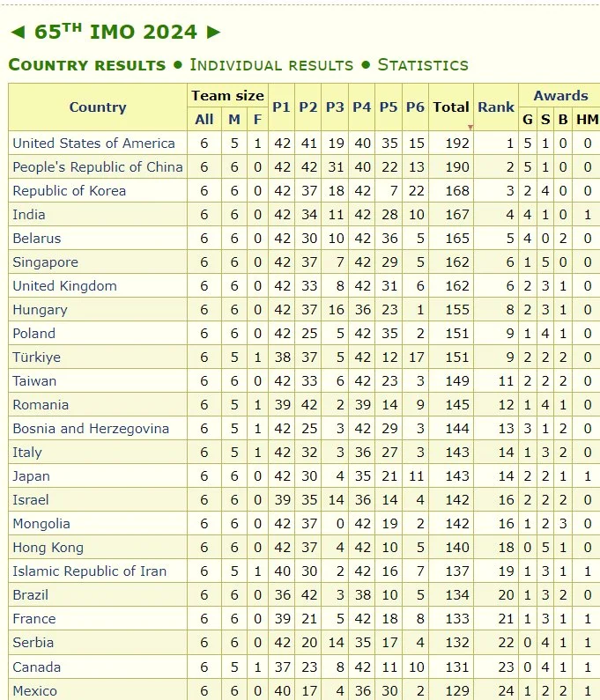Image resolution: width=600 pixels, height=700 pixels.
Task: Sort by Total column header
Action: pyautogui.click(x=451, y=107)
